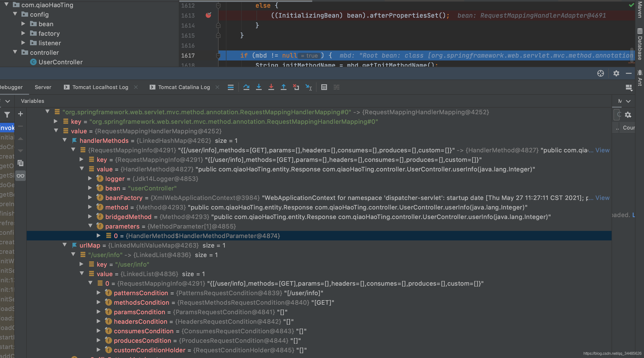Expand the patternsCondition field node
644x358 pixels.
[x=98, y=293]
